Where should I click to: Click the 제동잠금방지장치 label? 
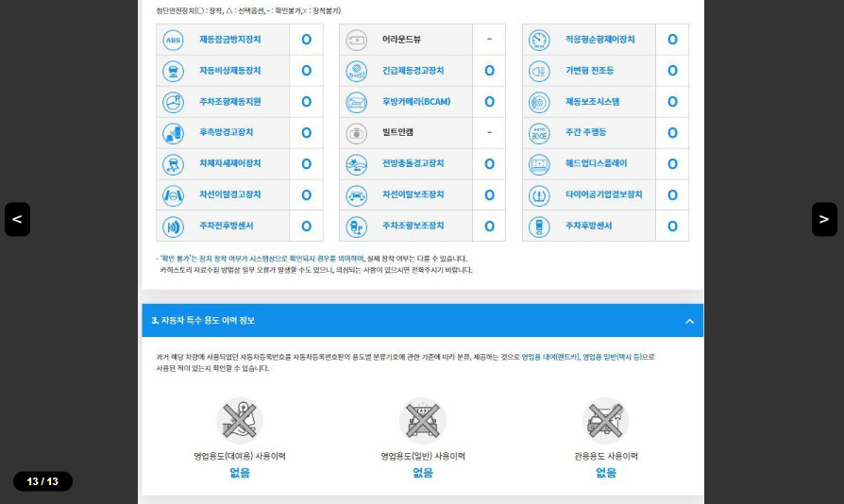(x=230, y=40)
